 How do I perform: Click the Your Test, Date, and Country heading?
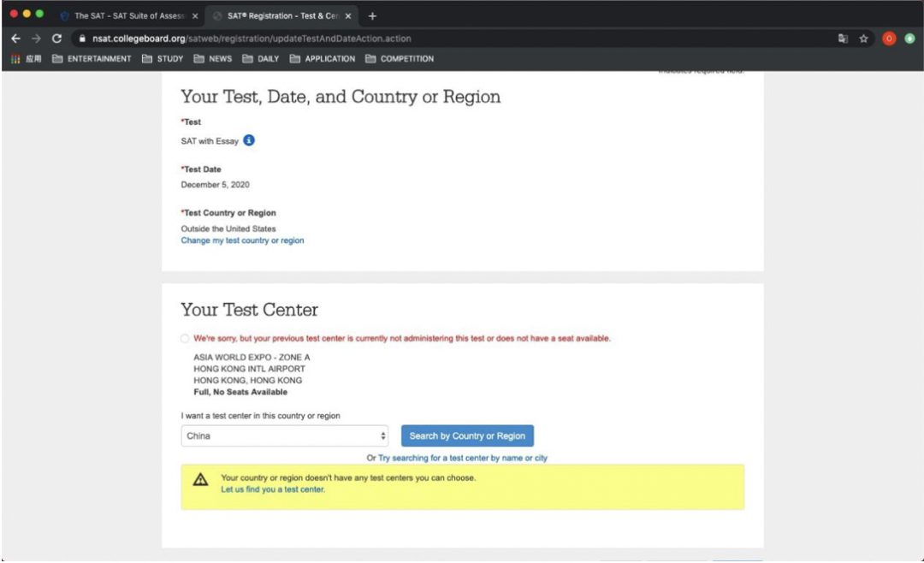341,96
